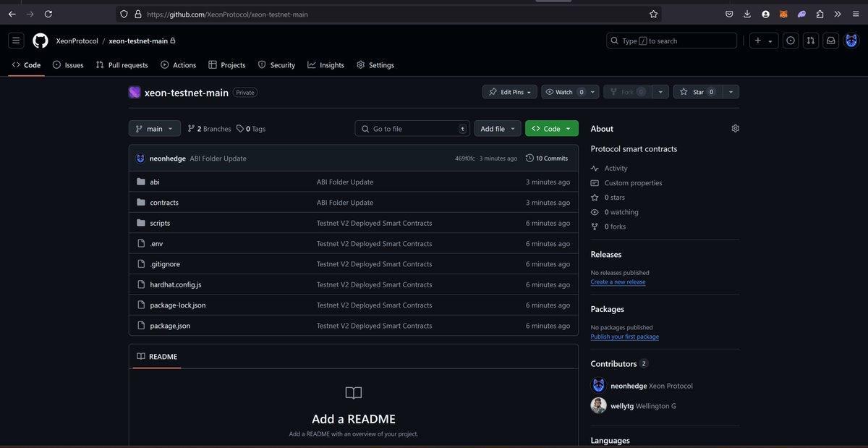Viewport: 868px width, 448px height.
Task: Open the package-lock.json file
Action: click(x=178, y=305)
